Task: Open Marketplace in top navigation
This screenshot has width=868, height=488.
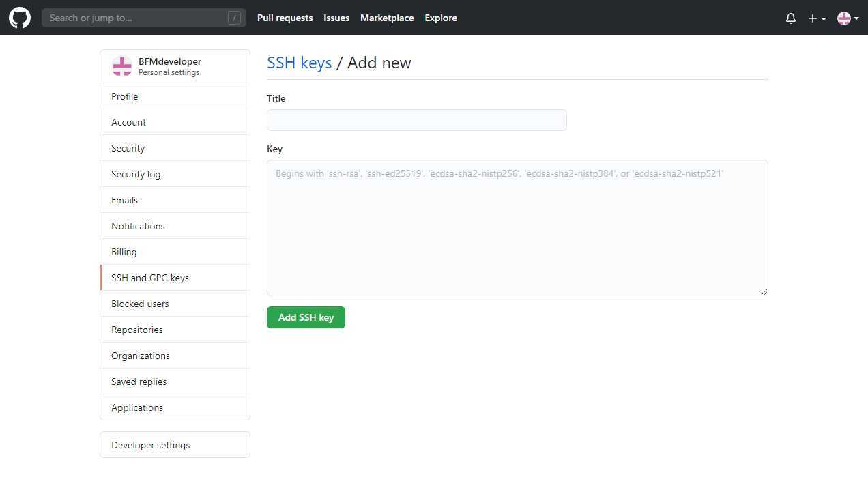Action: point(387,18)
